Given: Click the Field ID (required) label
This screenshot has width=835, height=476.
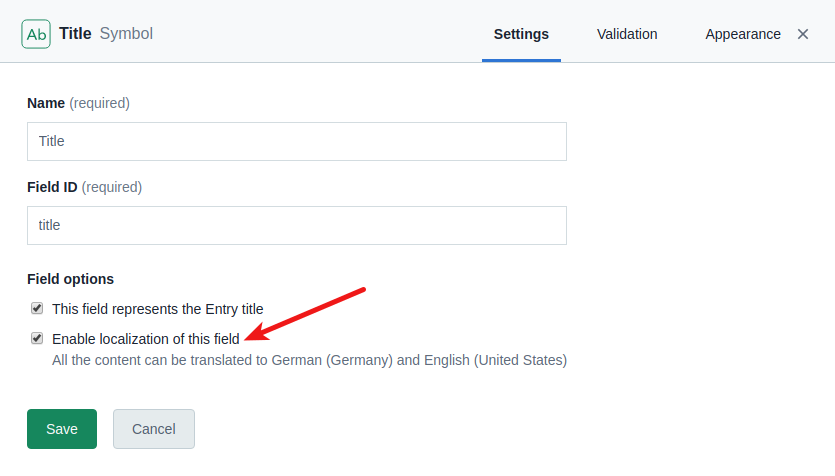Looking at the screenshot, I should [85, 187].
